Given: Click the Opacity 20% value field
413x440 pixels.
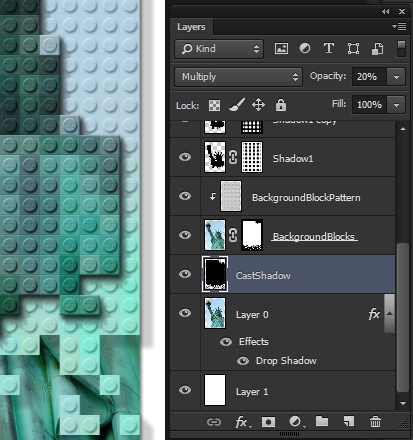Looking at the screenshot, I should point(369,77).
